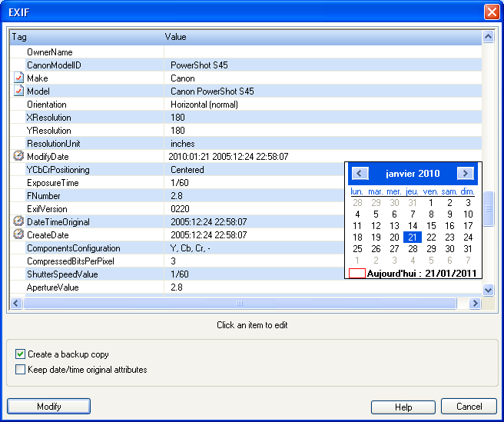Select the OwnerName tag row
Viewport: 504px width, 422px height.
[x=246, y=52]
